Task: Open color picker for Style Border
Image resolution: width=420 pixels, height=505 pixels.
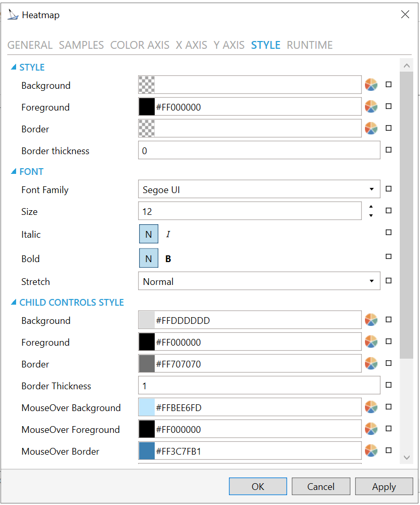Action: pos(371,129)
